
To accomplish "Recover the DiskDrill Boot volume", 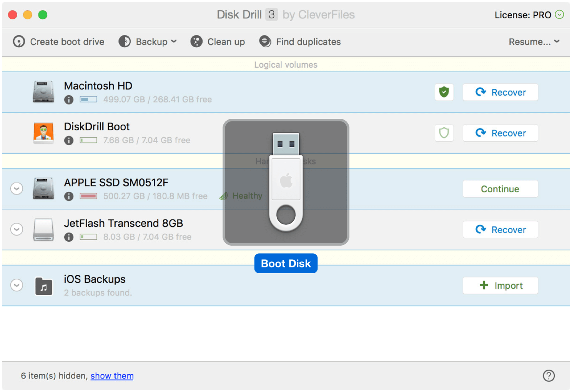I will (500, 133).
